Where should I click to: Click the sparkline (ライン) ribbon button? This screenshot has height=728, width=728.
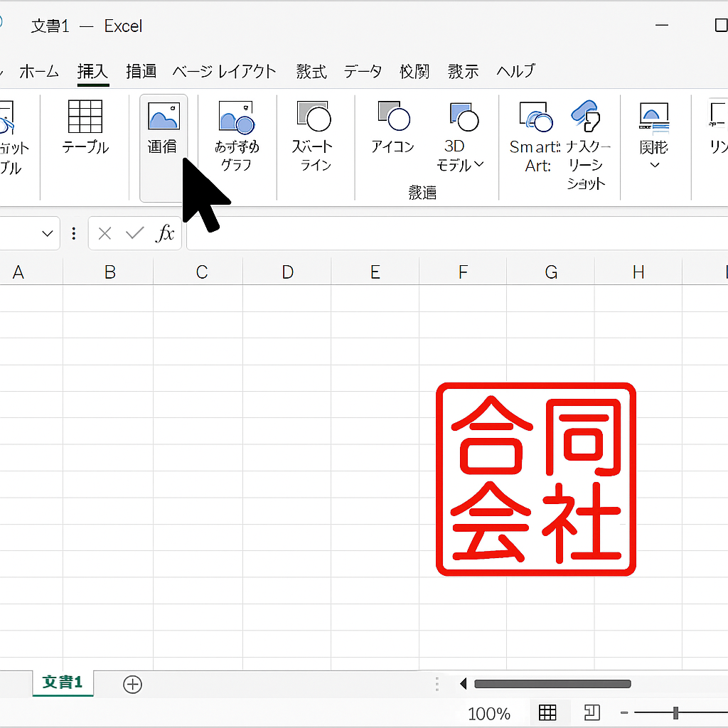(313, 136)
